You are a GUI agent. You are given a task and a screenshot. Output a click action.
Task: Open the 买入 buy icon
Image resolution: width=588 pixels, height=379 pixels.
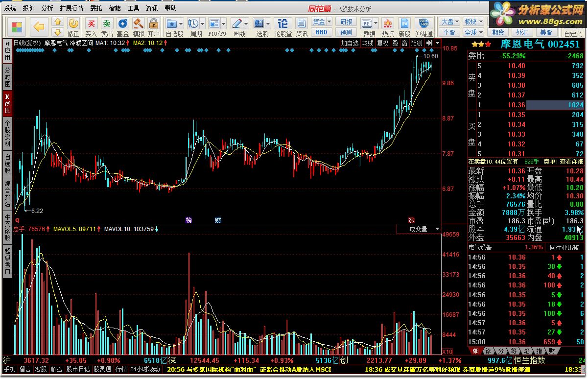91,27
